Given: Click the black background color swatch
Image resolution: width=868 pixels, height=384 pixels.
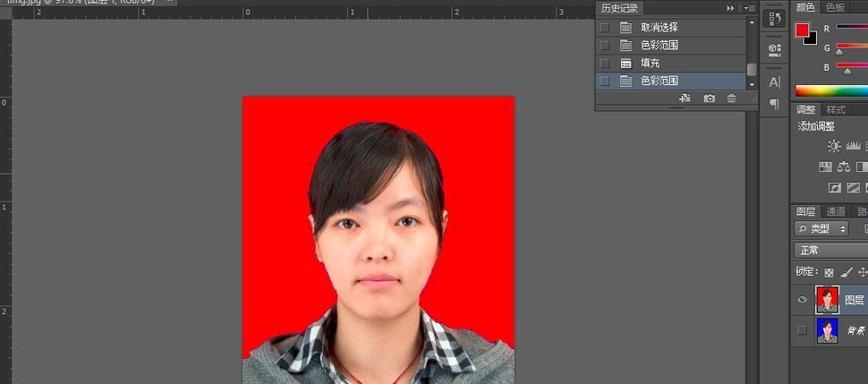Looking at the screenshot, I should (813, 40).
